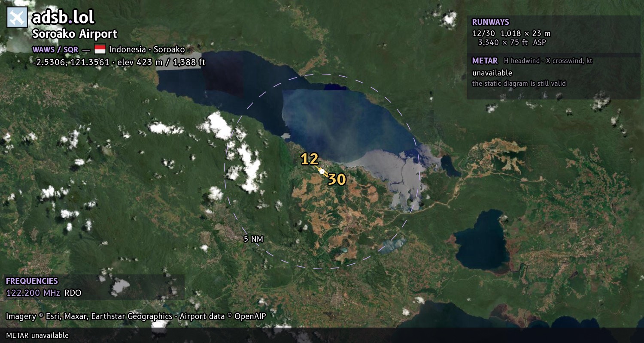Click the METAR 'unavailable' status text
Viewport: 644px width, 343px height.
(492, 73)
